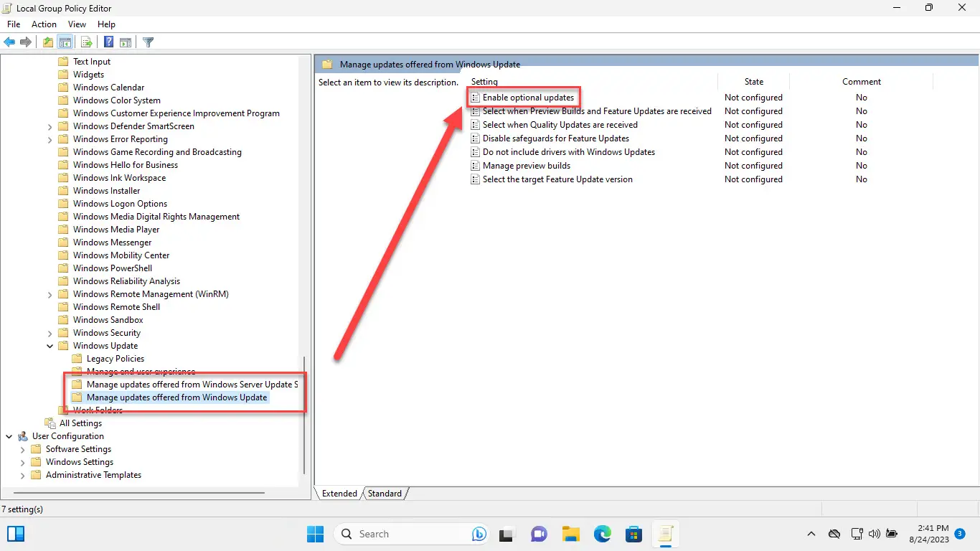
Task: Switch to the Standard tab
Action: (x=385, y=494)
